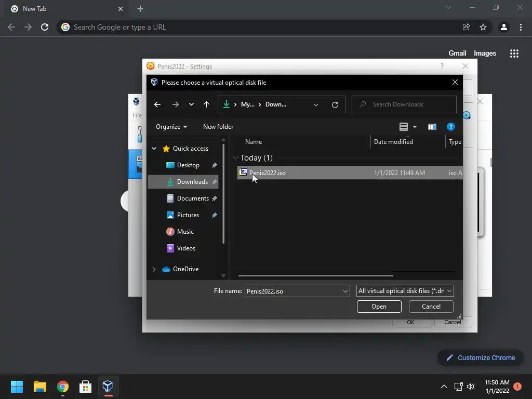
Task: Share this page icon in Chrome
Action: click(x=466, y=27)
